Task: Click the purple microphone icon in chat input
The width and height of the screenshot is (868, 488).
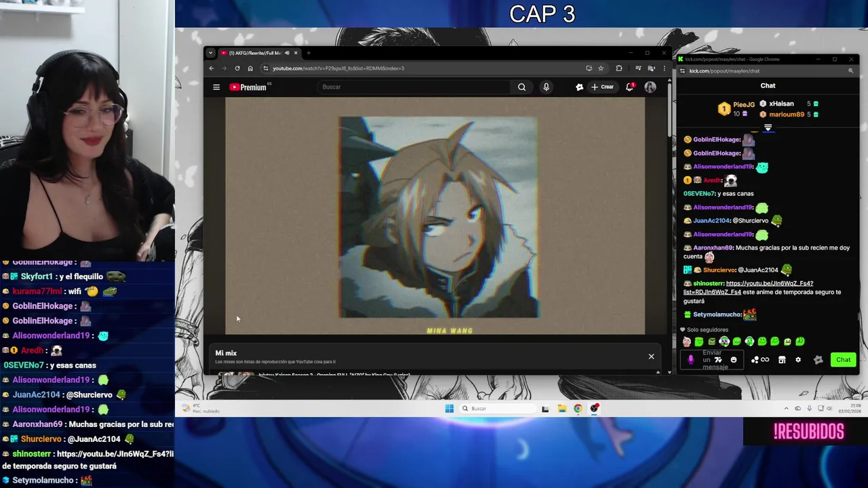Action: (691, 360)
